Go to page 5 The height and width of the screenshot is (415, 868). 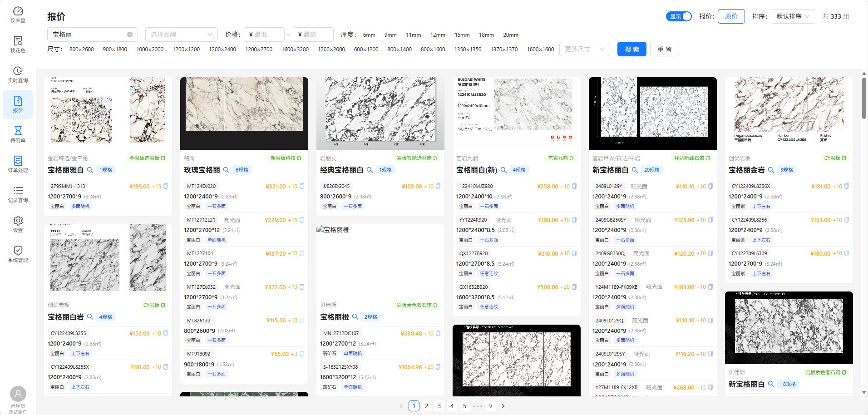[464, 406]
